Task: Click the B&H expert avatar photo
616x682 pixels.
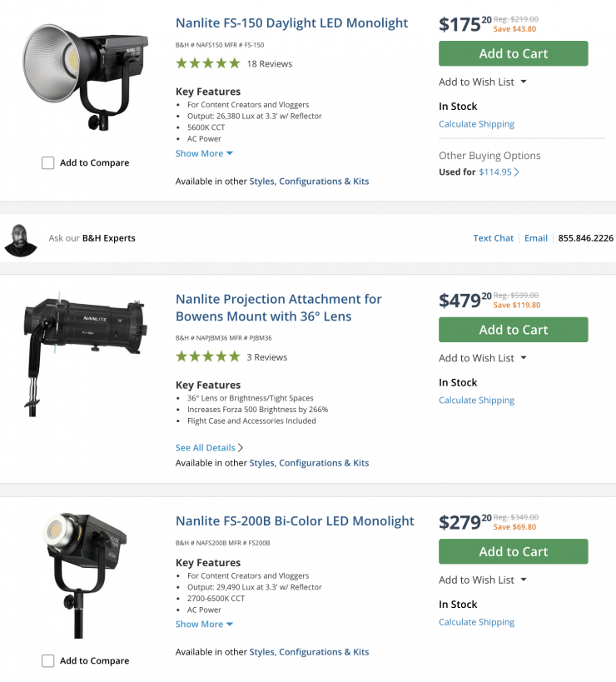Action: point(21,238)
